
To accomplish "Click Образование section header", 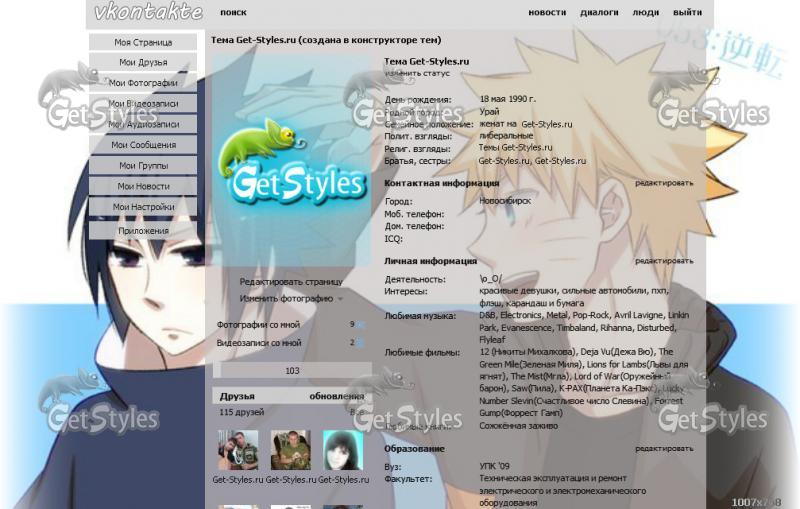I will 414,449.
